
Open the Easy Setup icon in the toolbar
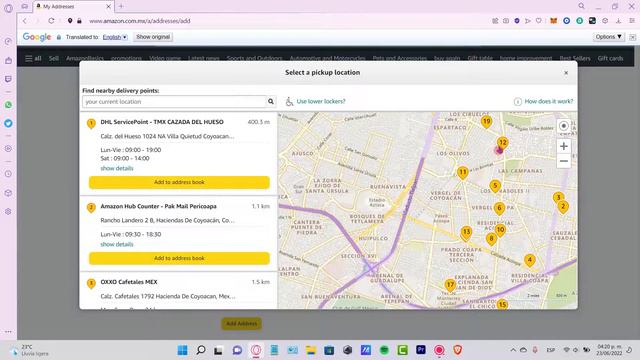pos(632,21)
